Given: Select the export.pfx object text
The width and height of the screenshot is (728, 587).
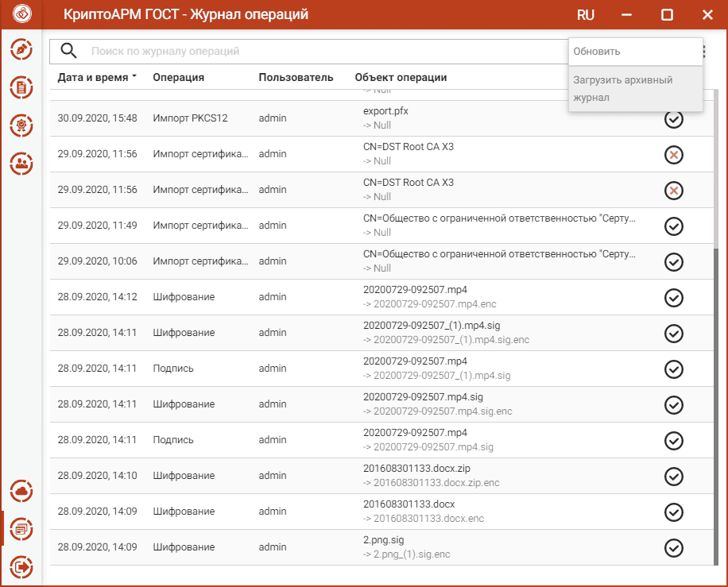Looking at the screenshot, I should pos(385,111).
